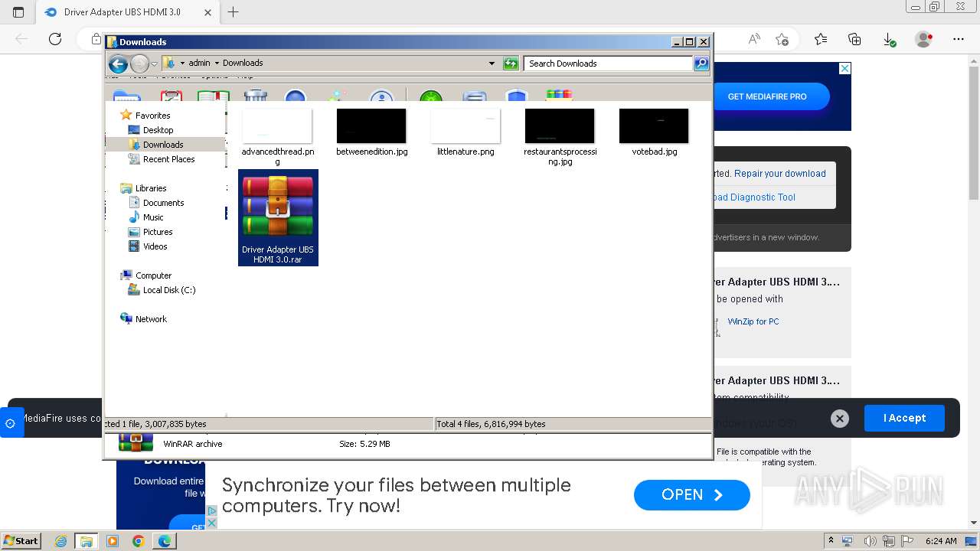Close the ad with X icon
The width and height of the screenshot is (980, 551).
click(212, 523)
